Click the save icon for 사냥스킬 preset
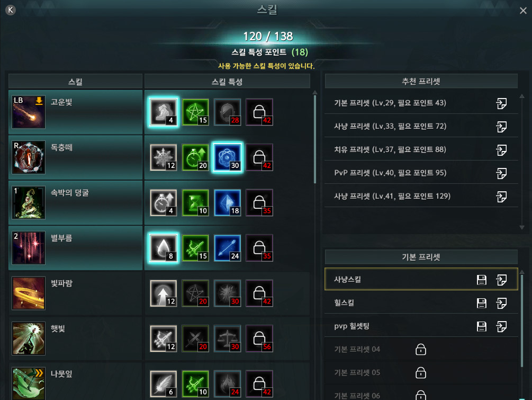Screen dimensions: 532x400 coord(481,280)
